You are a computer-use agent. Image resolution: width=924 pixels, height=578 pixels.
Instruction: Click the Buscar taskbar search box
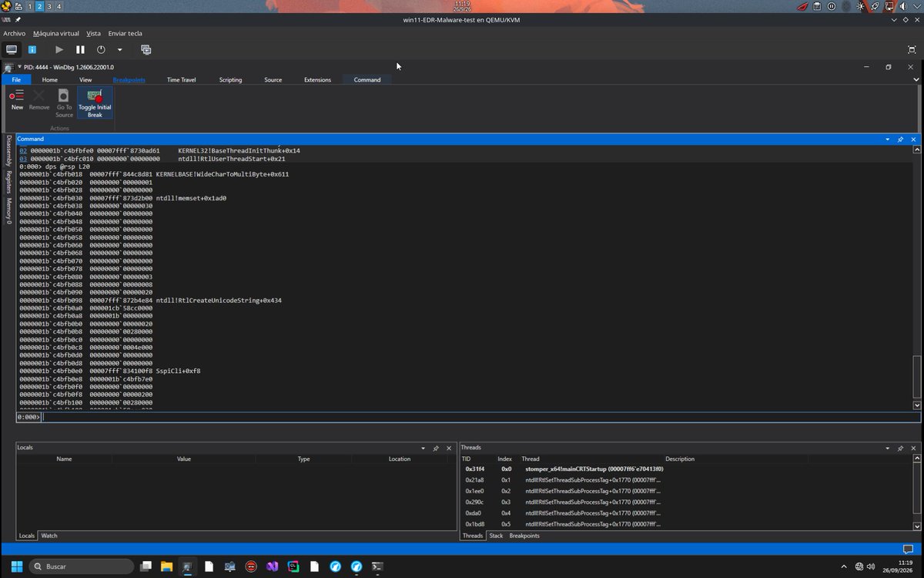pos(81,566)
